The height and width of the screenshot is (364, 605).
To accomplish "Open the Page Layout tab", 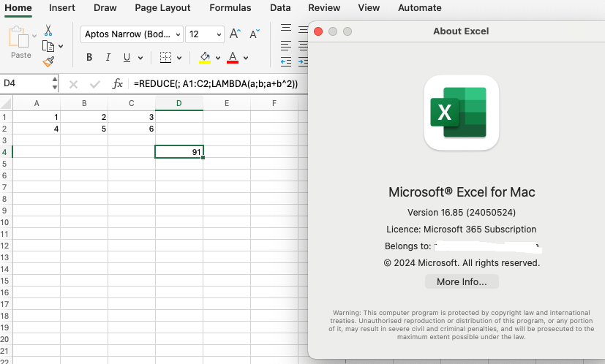I will click(162, 8).
